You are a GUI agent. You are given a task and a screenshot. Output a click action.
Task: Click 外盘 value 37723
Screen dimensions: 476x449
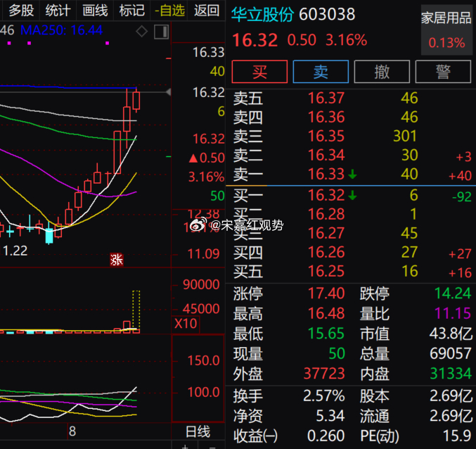[324, 374]
